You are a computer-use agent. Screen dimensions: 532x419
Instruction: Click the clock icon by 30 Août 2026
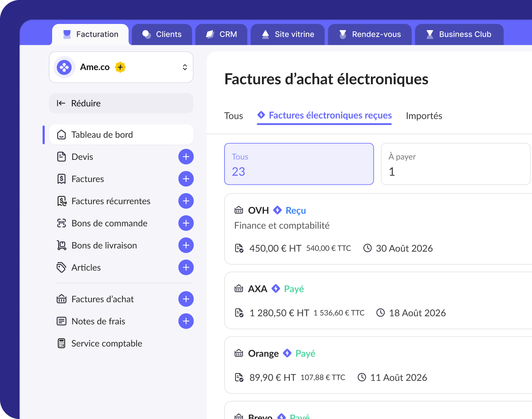coord(367,248)
